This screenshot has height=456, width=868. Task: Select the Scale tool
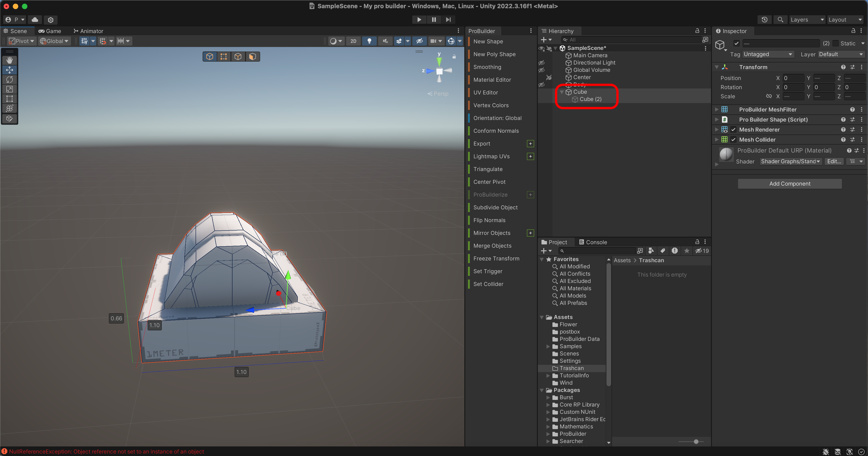click(9, 89)
